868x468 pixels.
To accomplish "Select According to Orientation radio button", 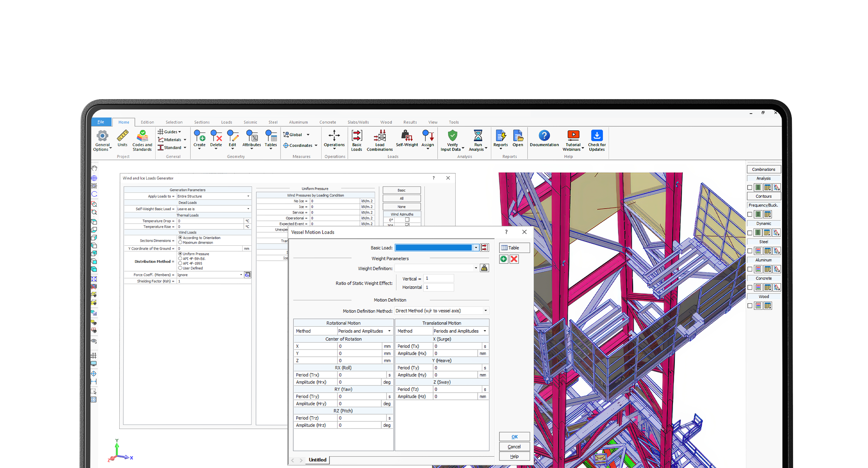I will point(180,238).
